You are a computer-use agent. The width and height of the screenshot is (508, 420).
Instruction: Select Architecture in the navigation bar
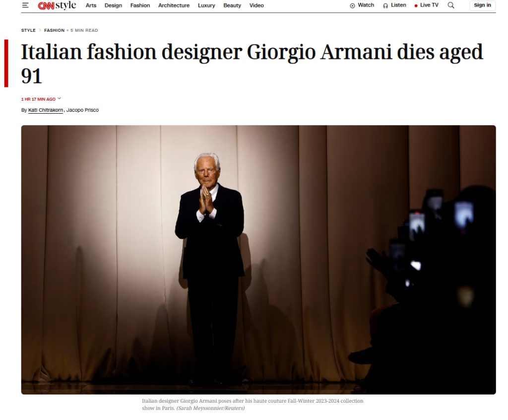point(174,5)
